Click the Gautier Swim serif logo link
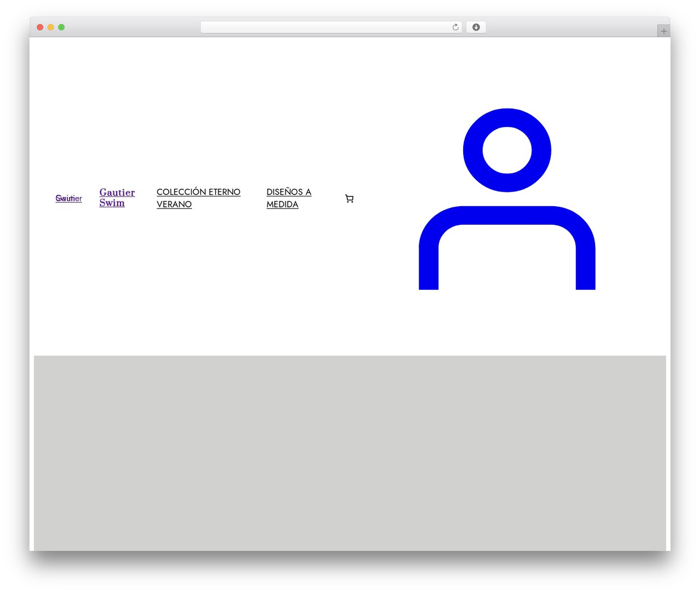700x593 pixels. 117,197
